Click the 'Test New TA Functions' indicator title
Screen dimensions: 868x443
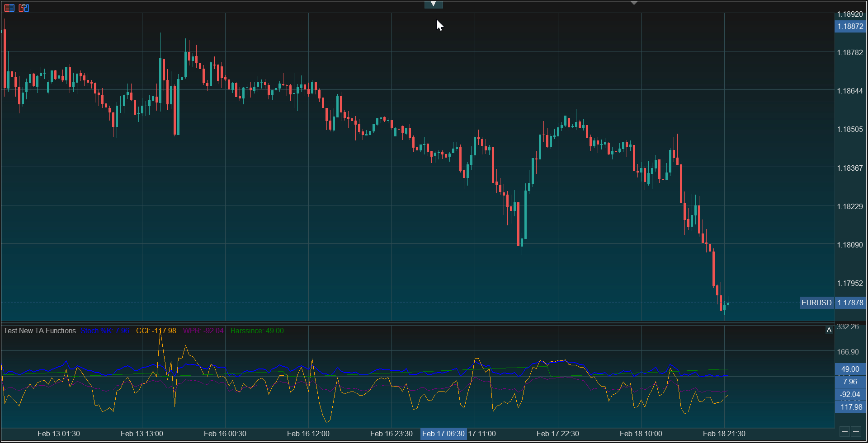(x=40, y=331)
